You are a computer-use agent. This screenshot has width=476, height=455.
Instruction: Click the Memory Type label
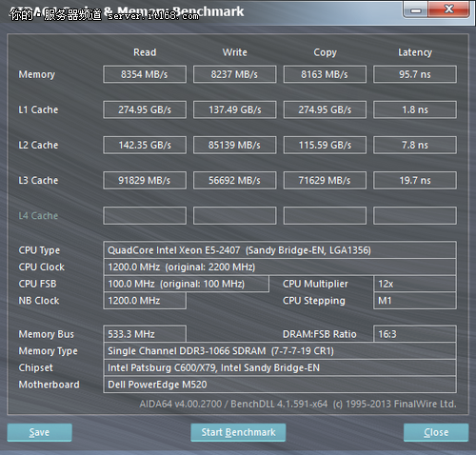click(x=49, y=351)
